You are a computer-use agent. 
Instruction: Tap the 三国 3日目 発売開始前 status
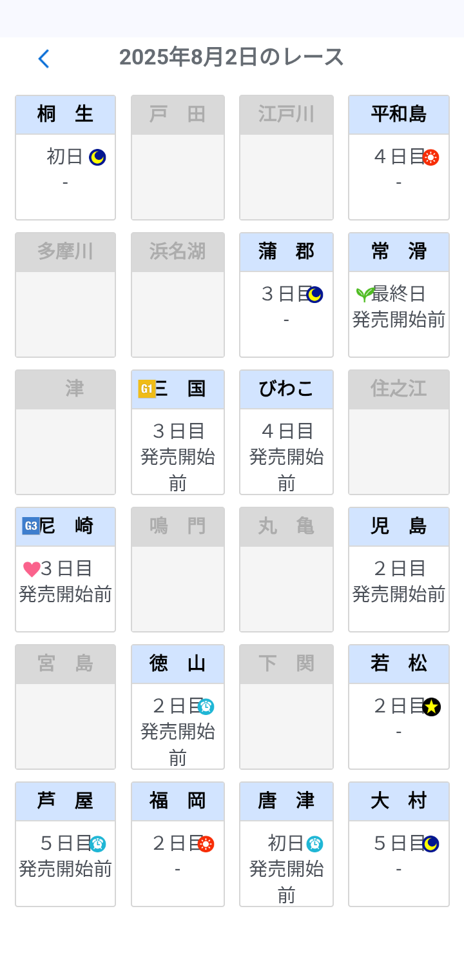coord(178,456)
